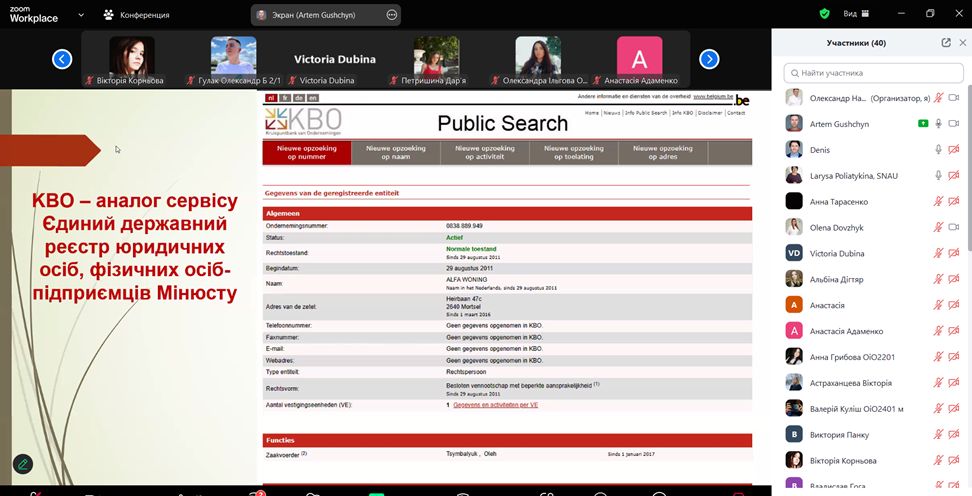Screen dimensions: 972x496
Task: Pop out the participants panel
Action: click(x=946, y=43)
